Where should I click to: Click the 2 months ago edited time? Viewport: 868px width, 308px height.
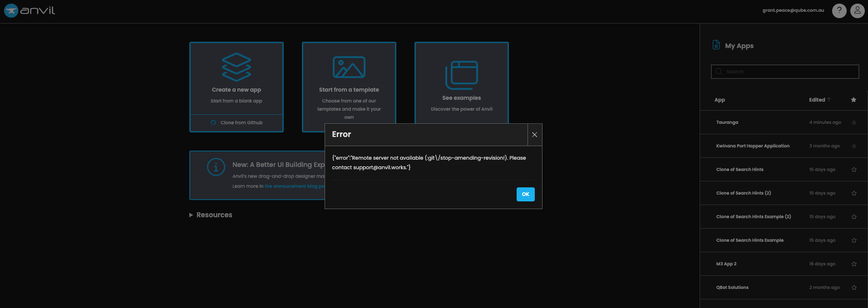point(824,288)
